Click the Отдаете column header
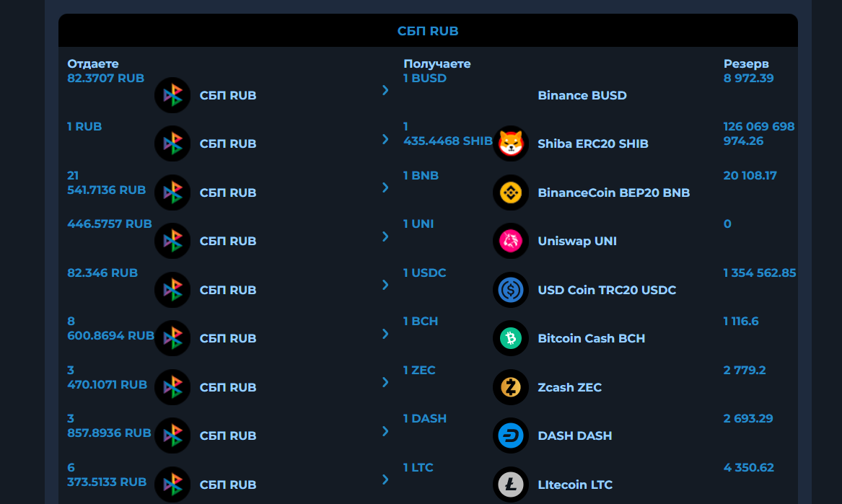Image resolution: width=842 pixels, height=504 pixels. pyautogui.click(x=93, y=64)
